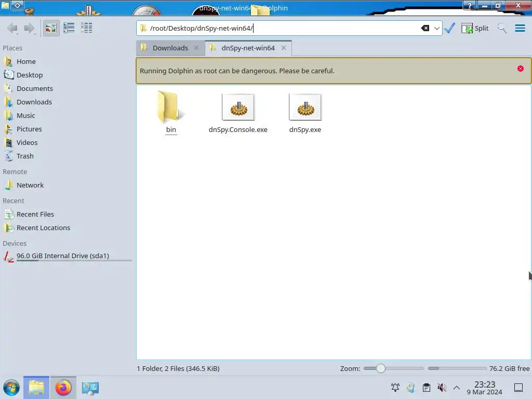Select the bin folder
The width and height of the screenshot is (532, 399).
(x=171, y=112)
